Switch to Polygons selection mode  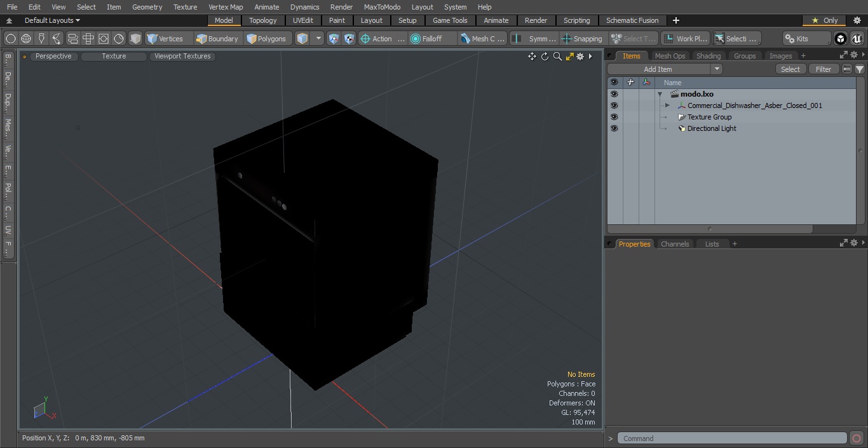click(x=267, y=39)
